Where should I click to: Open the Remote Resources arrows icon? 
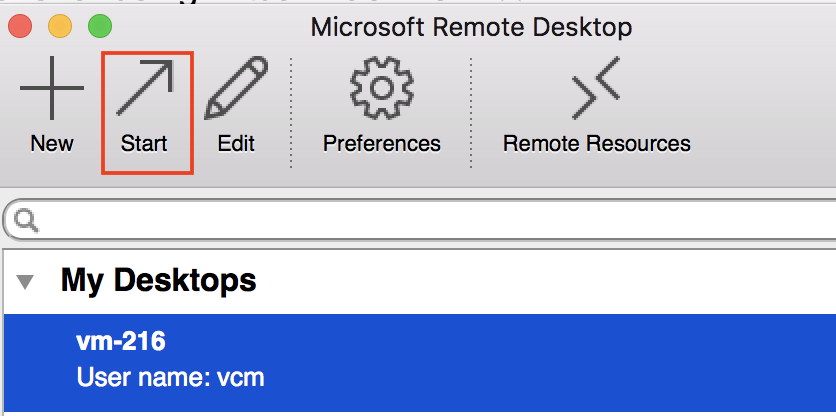point(596,87)
